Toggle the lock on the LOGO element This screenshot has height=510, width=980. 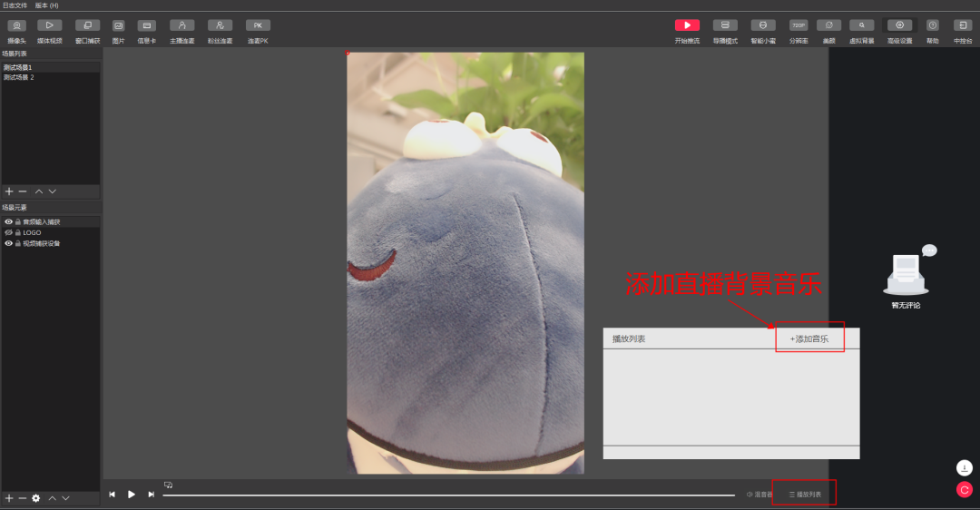(18, 232)
